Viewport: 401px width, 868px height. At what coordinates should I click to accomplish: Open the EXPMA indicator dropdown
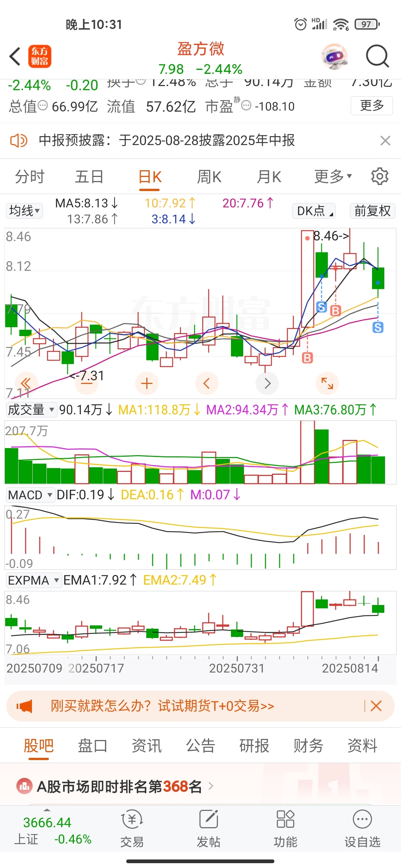pyautogui.click(x=34, y=580)
